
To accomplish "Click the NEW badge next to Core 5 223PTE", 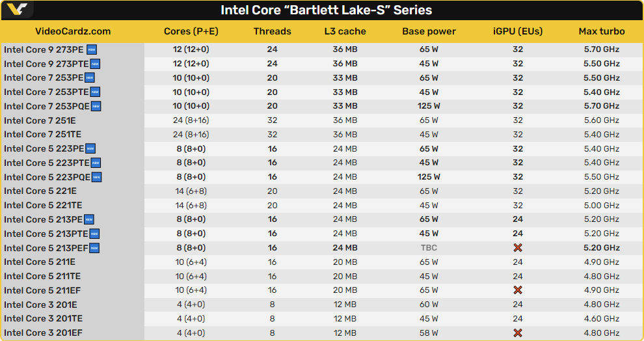I will (96, 163).
